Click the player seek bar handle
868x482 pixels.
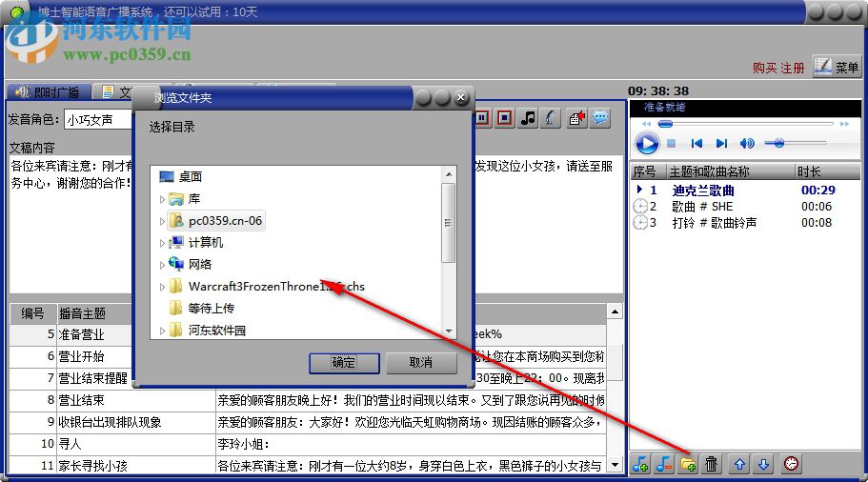(665, 124)
